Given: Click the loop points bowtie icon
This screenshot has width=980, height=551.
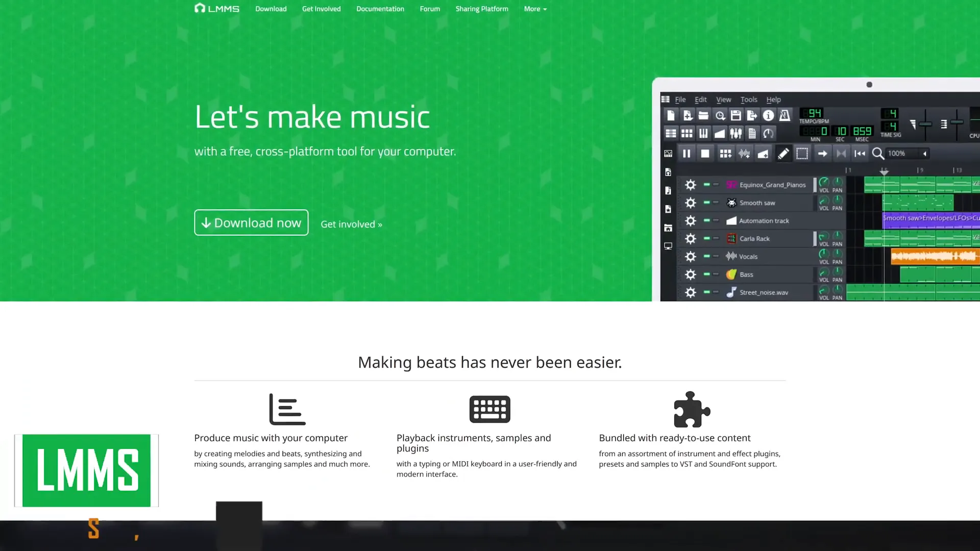Looking at the screenshot, I should 841,153.
